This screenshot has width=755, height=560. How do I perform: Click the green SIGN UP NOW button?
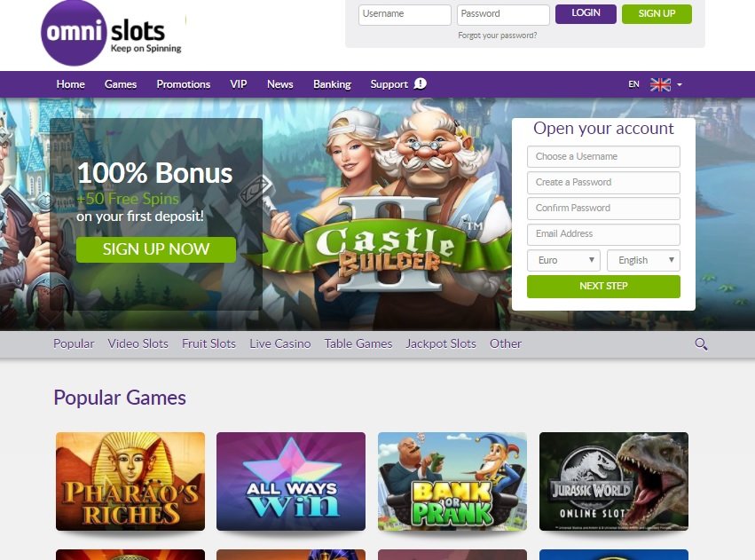(156, 249)
